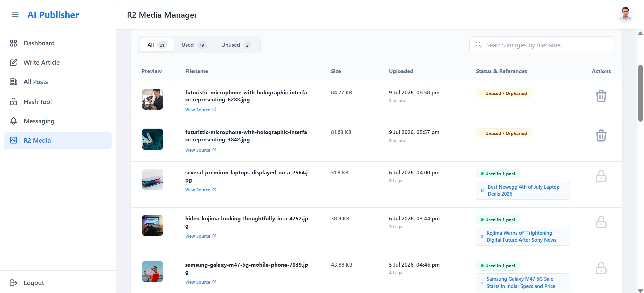Open View Source for hideo-kojima image
Screen dimensions: 644x293
(x=201, y=236)
